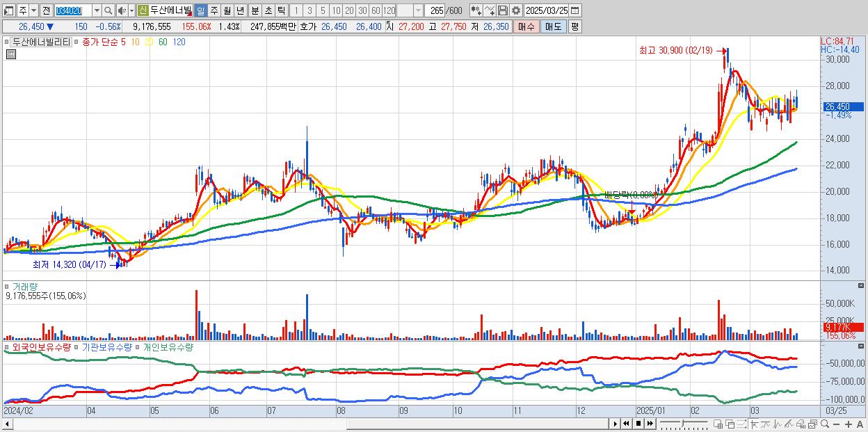Click the grid icon under chart legend

pyautogui.click(x=10, y=54)
